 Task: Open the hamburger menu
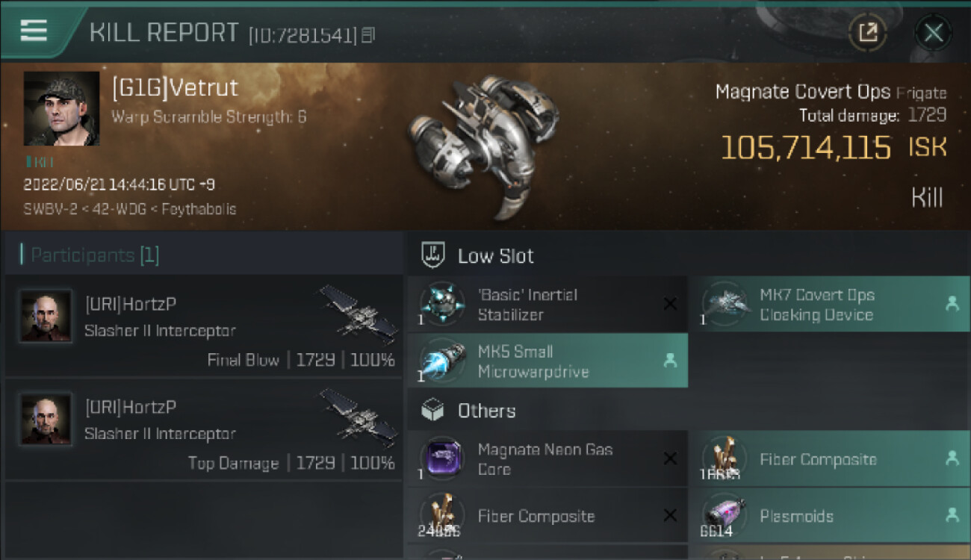pyautogui.click(x=34, y=30)
